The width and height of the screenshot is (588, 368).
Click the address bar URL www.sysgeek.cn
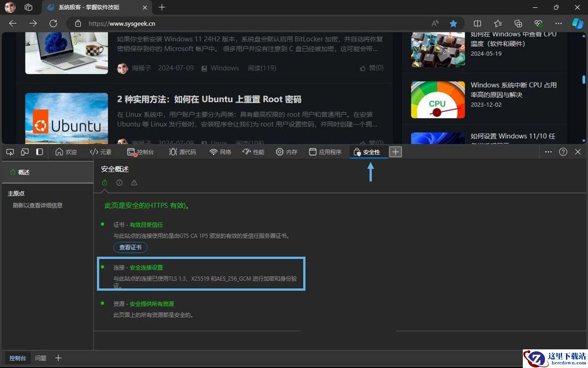pos(122,23)
